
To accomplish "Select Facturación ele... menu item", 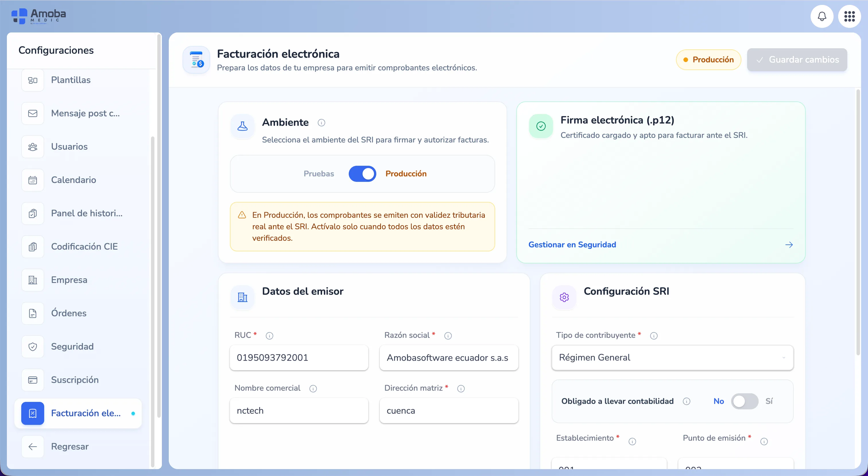I will [78, 413].
